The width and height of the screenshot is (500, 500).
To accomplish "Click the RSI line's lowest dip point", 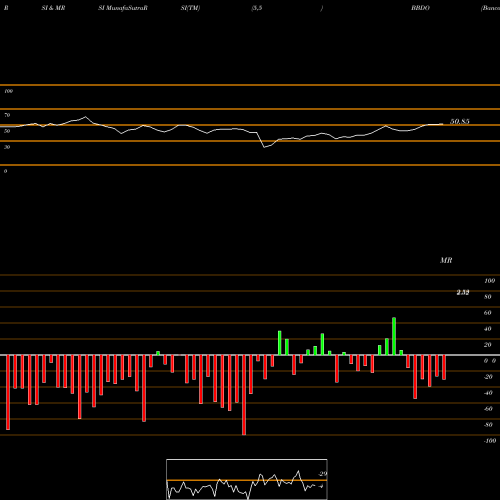I will pyautogui.click(x=265, y=147).
